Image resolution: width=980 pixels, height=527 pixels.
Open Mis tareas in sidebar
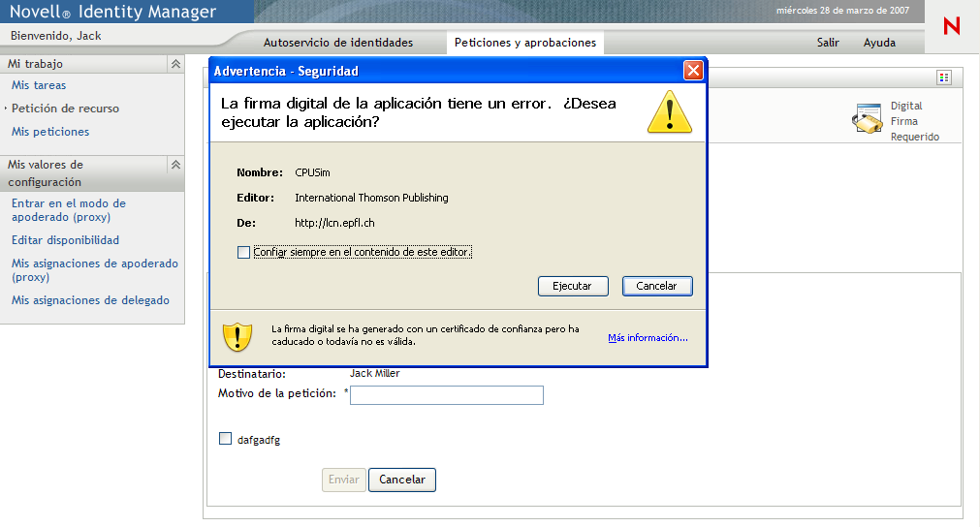point(39,85)
